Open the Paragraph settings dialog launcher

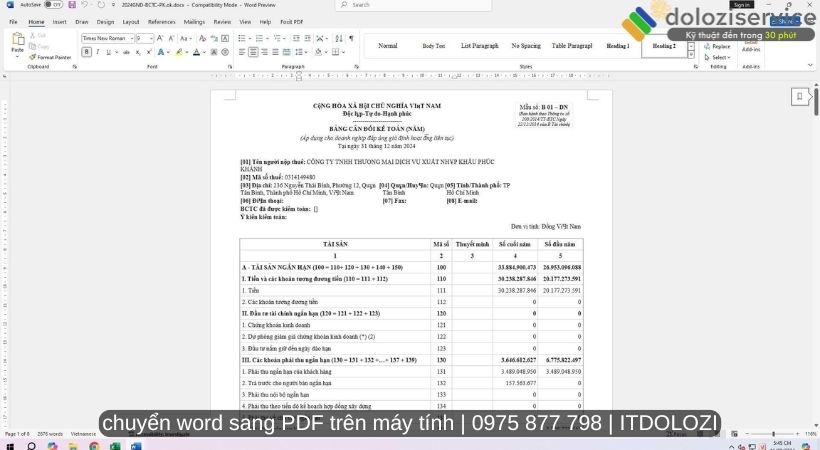coord(357,67)
